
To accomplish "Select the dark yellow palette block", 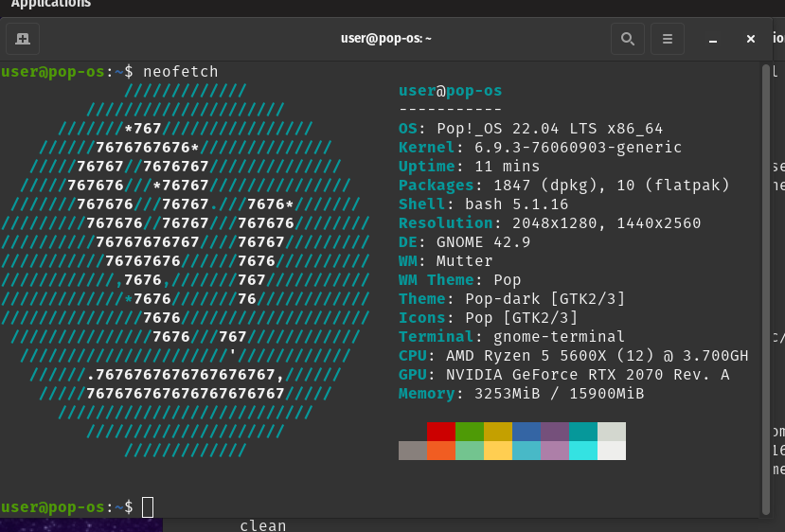I will click(498, 431).
